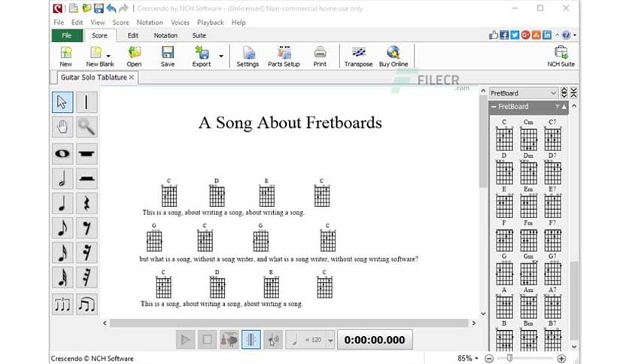Select the arrow selection tool
Screen dimensions: 629x364
pyautogui.click(x=62, y=102)
